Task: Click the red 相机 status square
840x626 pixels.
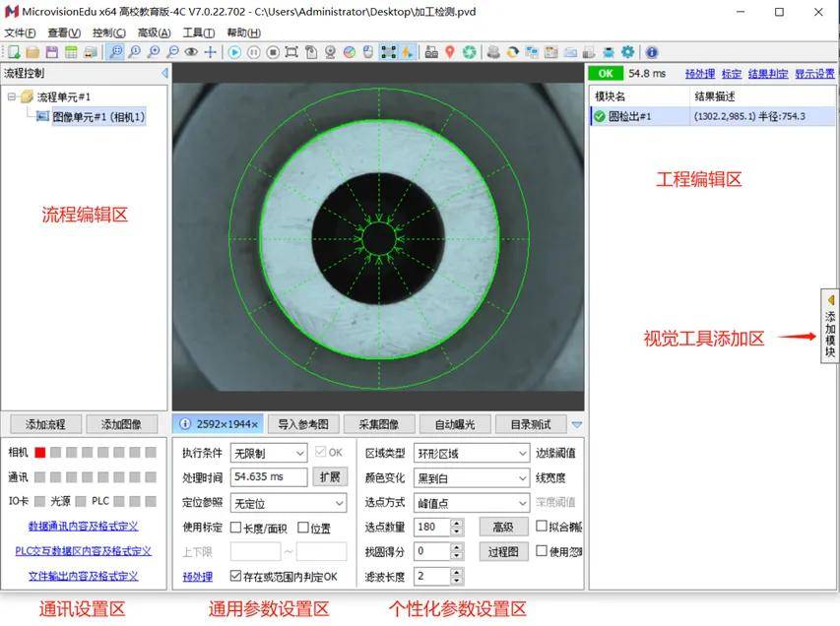Action: (40, 453)
